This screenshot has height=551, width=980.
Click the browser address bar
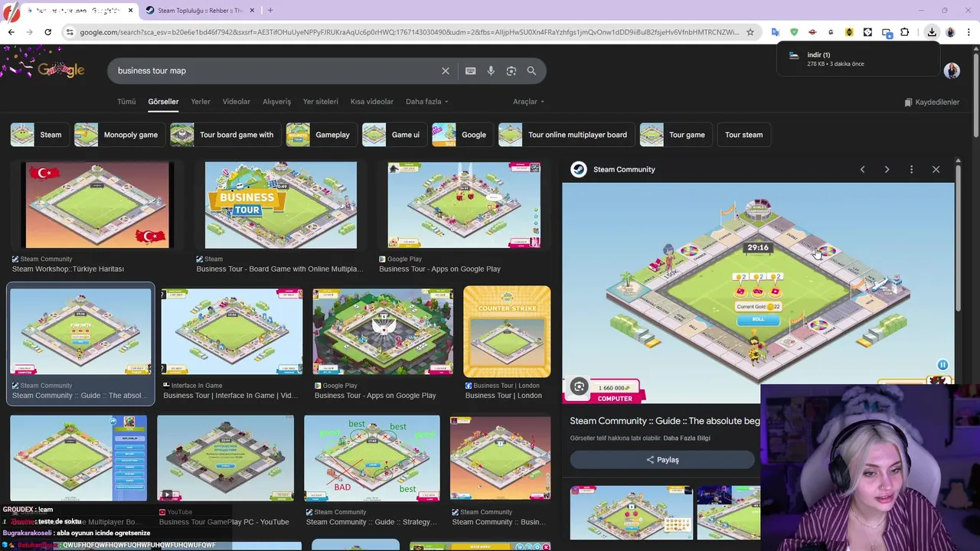click(410, 32)
